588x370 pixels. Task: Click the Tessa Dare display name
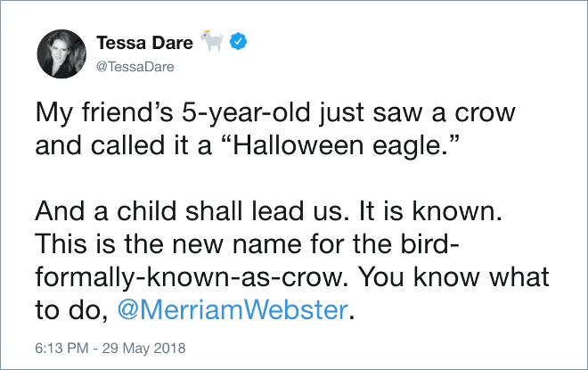click(x=144, y=43)
